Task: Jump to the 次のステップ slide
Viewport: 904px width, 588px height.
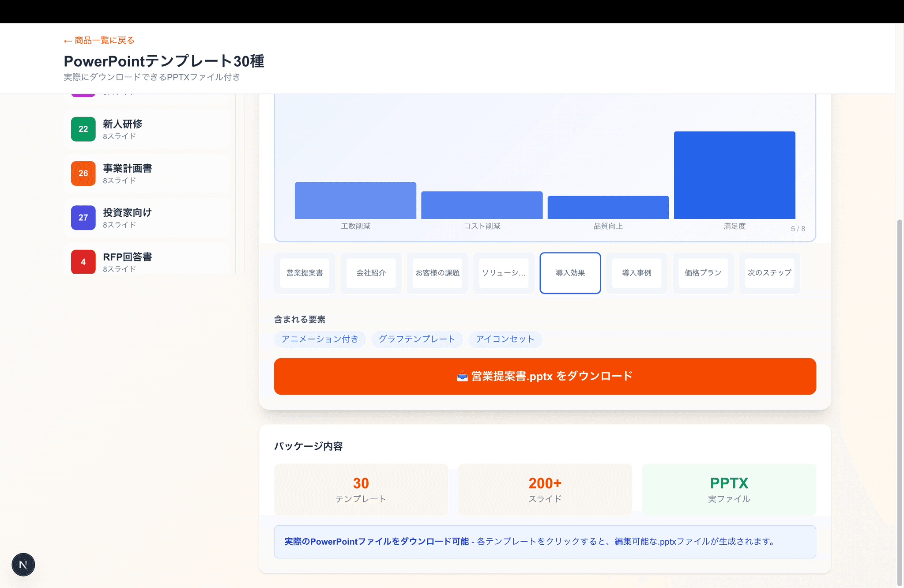Action: click(769, 273)
